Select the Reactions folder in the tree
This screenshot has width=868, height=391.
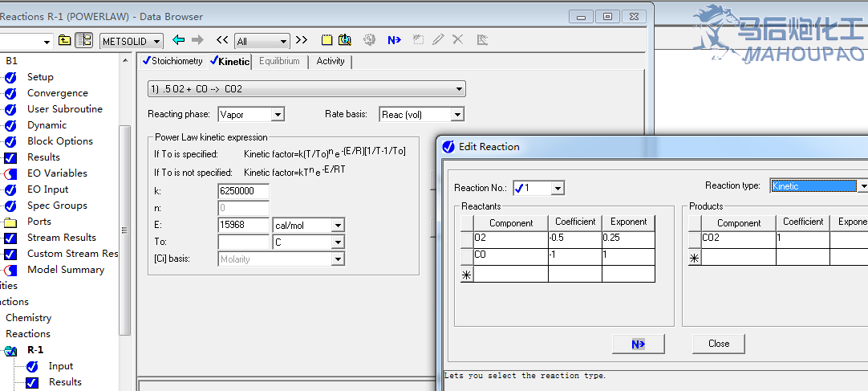tap(28, 334)
